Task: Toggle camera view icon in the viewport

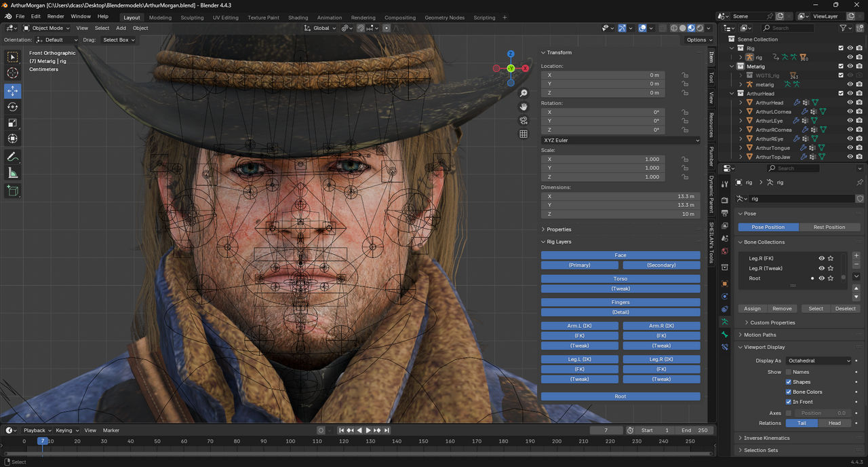Action: (x=524, y=120)
